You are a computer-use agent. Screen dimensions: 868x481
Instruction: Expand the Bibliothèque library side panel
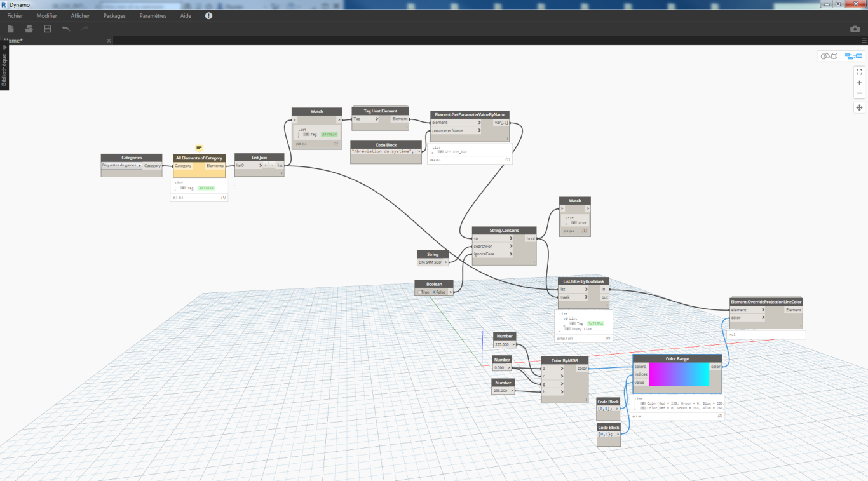4,65
